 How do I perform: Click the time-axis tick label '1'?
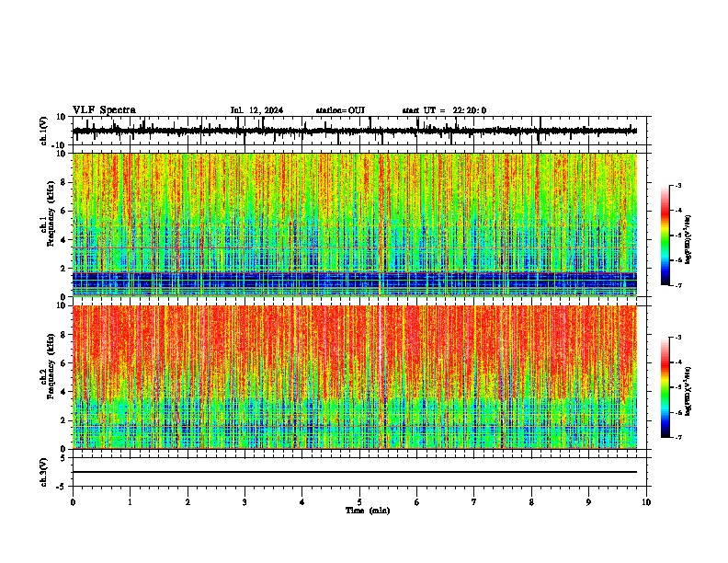pos(130,502)
